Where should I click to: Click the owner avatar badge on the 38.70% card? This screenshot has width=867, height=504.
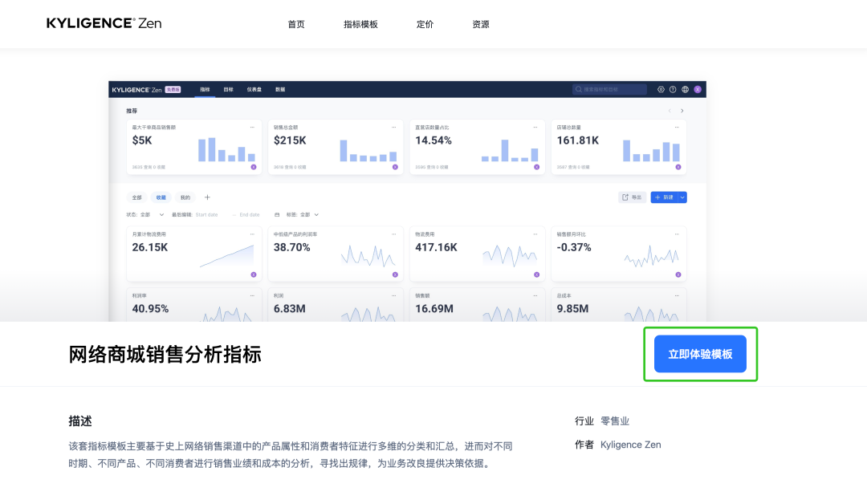[x=395, y=274]
